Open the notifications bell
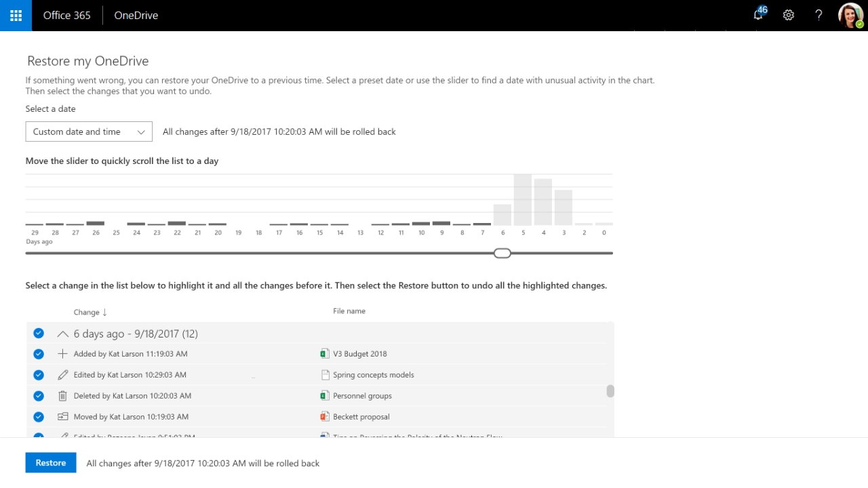This screenshot has height=488, width=868. [758, 15]
